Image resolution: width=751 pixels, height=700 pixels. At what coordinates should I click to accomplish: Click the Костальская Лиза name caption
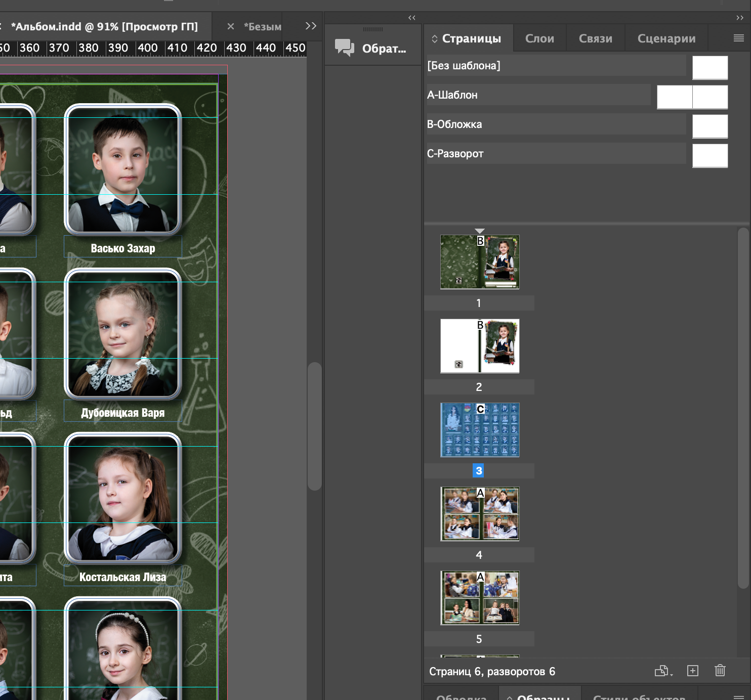[123, 577]
